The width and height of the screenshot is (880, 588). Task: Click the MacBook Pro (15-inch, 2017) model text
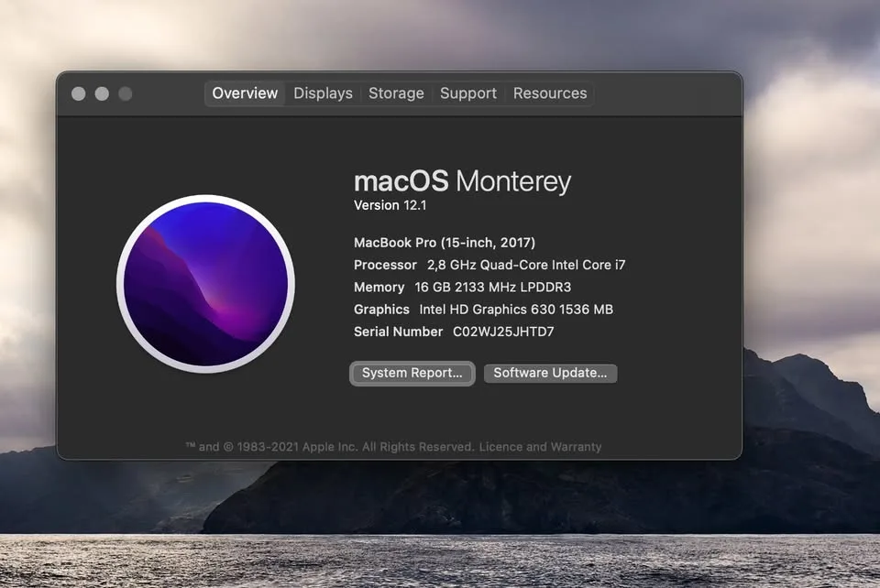tap(444, 243)
